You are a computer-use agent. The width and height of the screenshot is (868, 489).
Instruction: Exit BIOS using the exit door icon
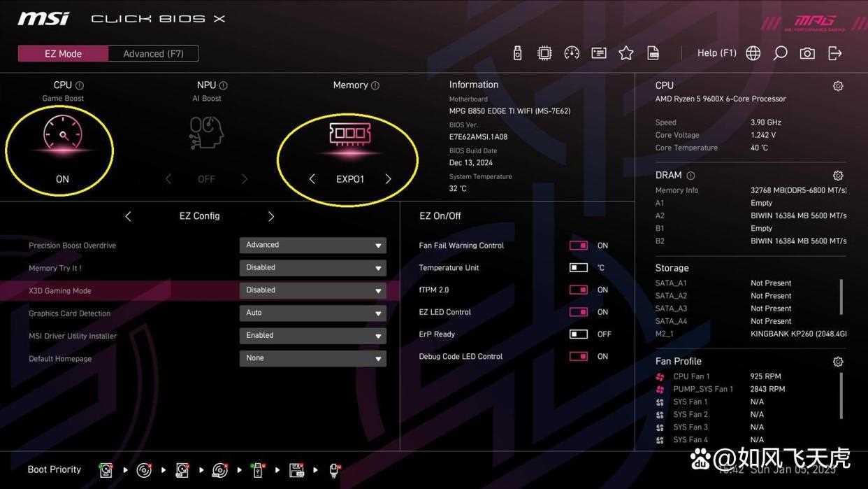click(x=834, y=53)
